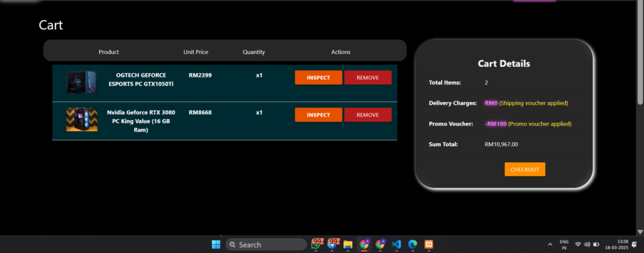Switch to the active Chrome window

(x=364, y=245)
